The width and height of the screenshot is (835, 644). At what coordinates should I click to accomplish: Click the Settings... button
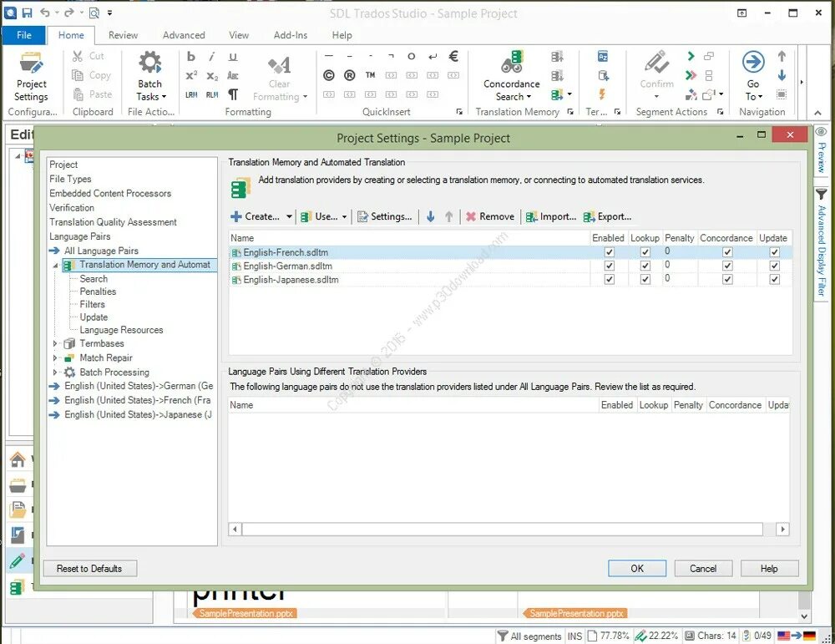tap(384, 216)
